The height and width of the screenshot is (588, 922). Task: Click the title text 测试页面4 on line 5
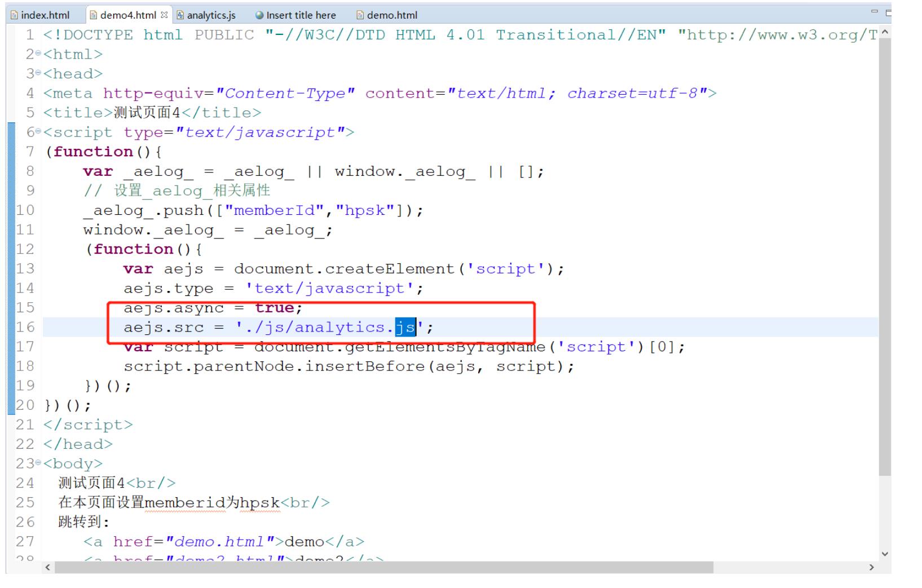(147, 113)
